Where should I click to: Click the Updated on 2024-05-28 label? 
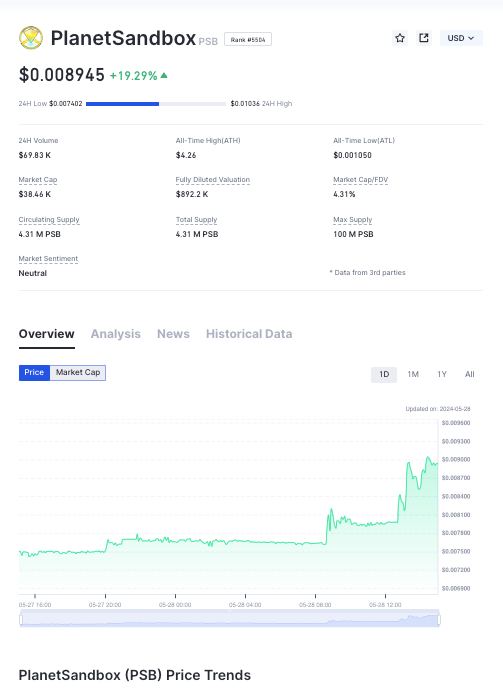click(438, 409)
